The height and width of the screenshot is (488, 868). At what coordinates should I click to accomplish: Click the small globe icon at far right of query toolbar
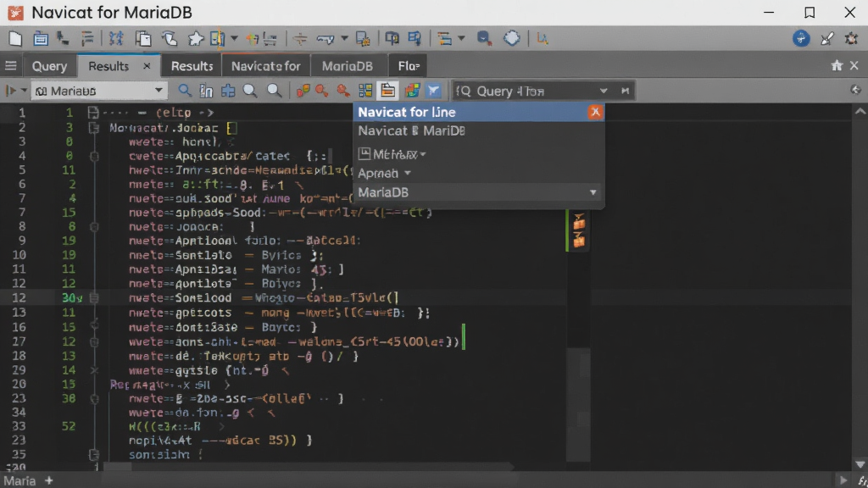(x=856, y=90)
